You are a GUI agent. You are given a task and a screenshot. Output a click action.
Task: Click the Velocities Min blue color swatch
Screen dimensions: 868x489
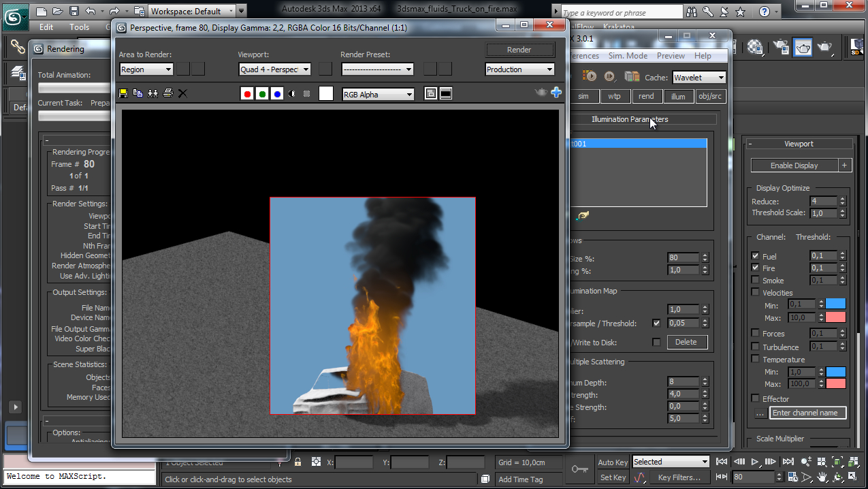[x=835, y=304]
